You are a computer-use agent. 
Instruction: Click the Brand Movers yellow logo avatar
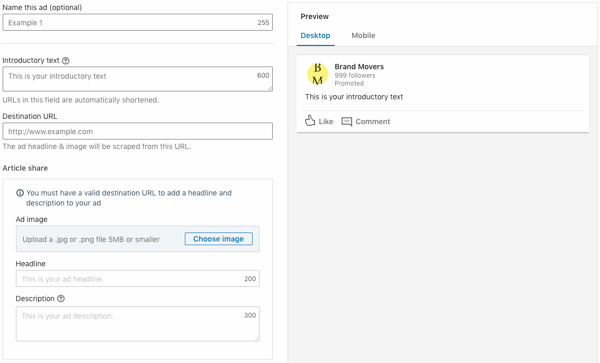pos(318,74)
